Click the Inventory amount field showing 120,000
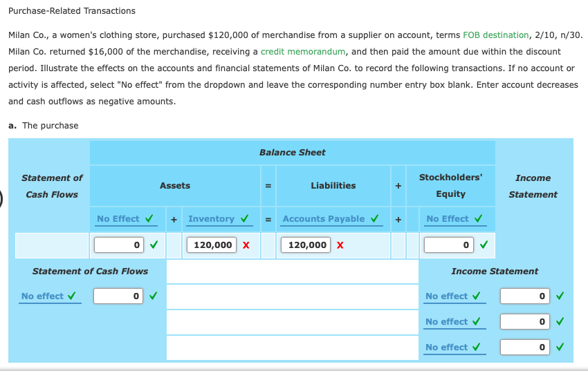The height and width of the screenshot is (371, 588). (x=212, y=245)
